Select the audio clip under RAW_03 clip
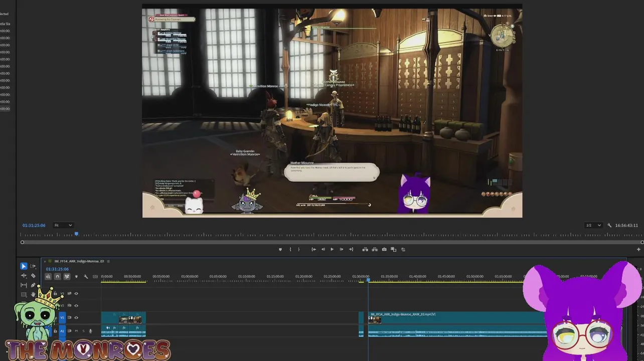The height and width of the screenshot is (361, 644). pos(457,331)
